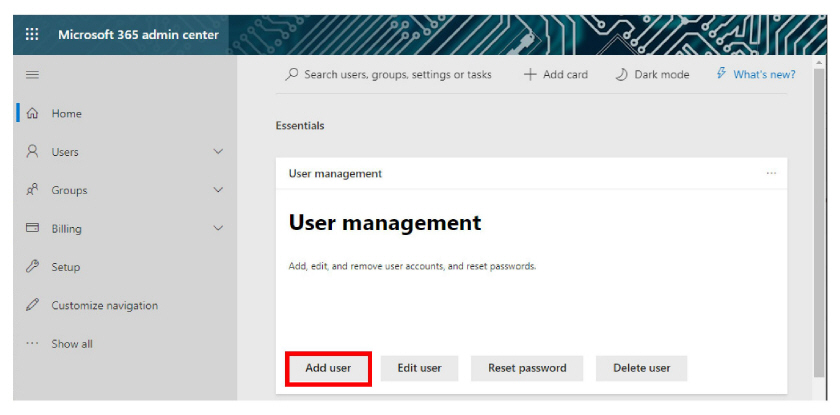Click the Groups people icon

33,190
